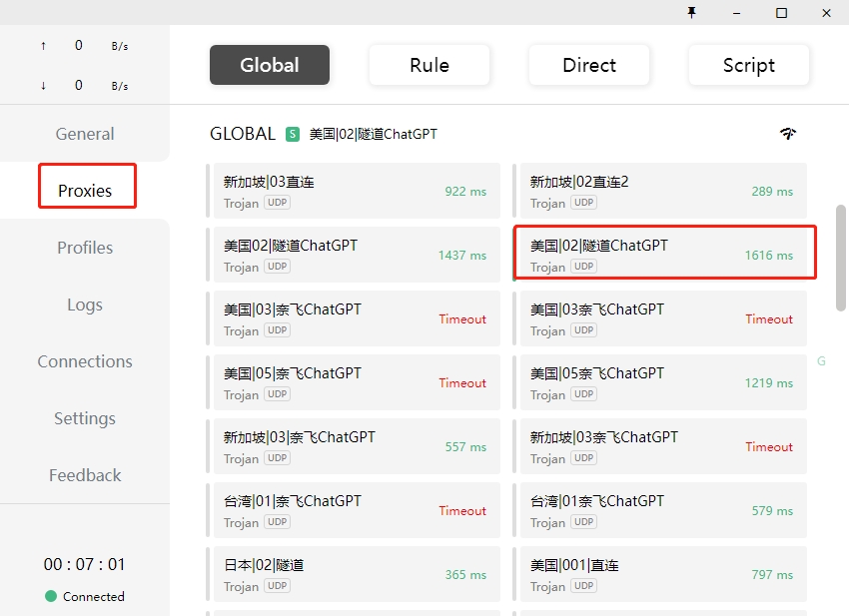Click UDP badge on 日本|02|隧道 proxy
Screen dimensions: 849x616
277,586
